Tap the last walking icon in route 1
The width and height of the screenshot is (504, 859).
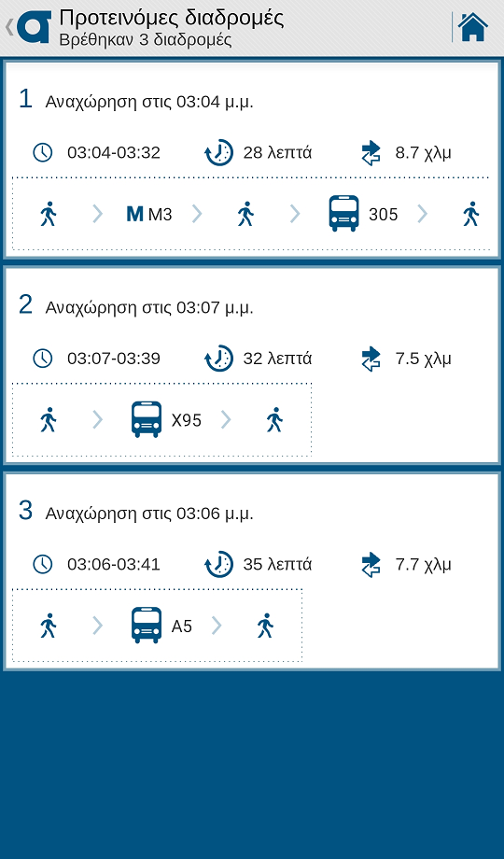470,214
